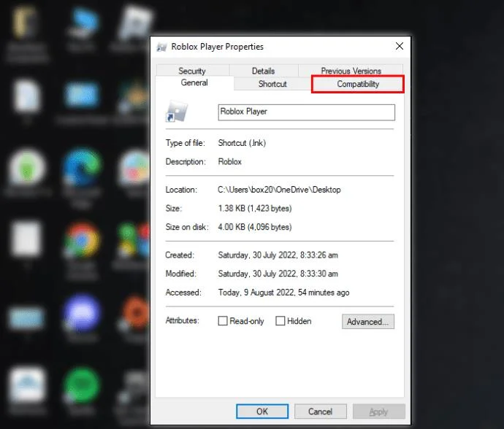Focus the Roblox Player name field
This screenshot has width=504, height=429.
[x=306, y=112]
